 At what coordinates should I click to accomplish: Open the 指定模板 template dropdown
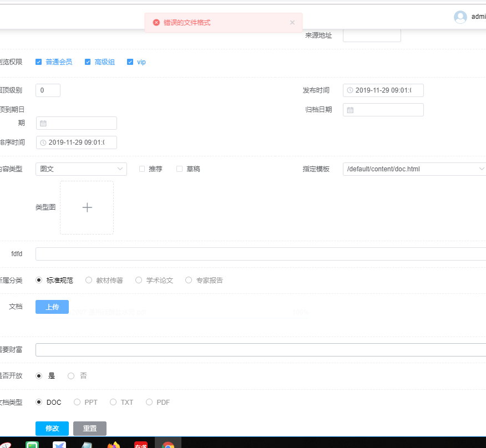[414, 169]
